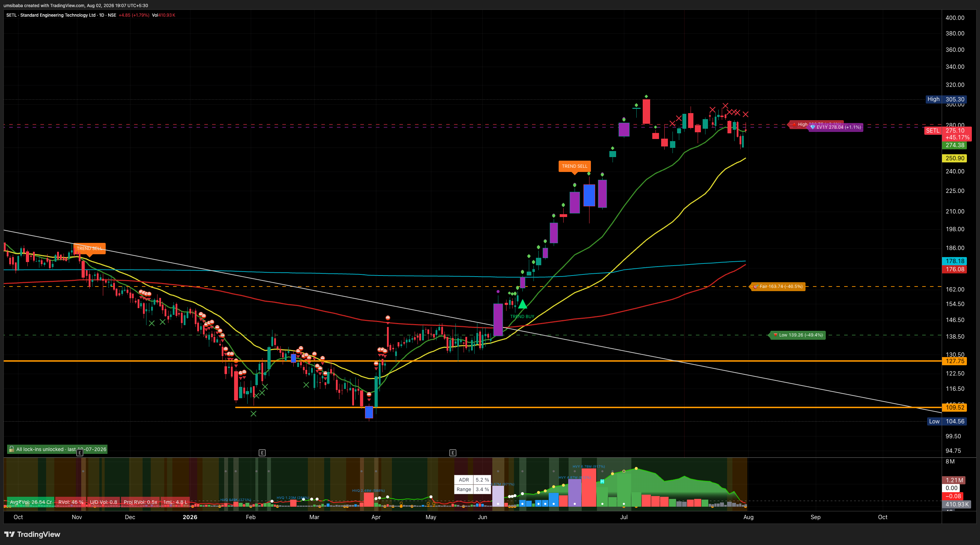Viewport: 980px width, 545px height.
Task: Click the red '-0.08' volume scale tag
Action: tap(953, 496)
